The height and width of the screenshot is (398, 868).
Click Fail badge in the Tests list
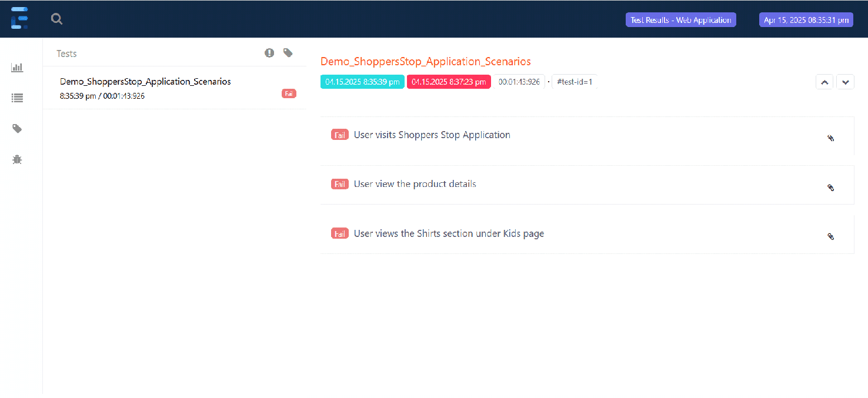[x=289, y=93]
